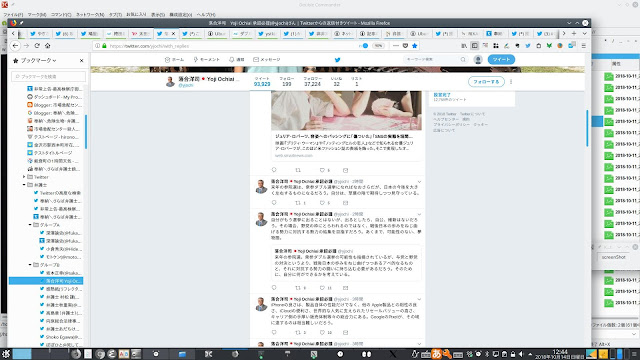640x360 pixels.
Task: Click the orange globe extension icon in the toolbar
Action: click(560, 46)
